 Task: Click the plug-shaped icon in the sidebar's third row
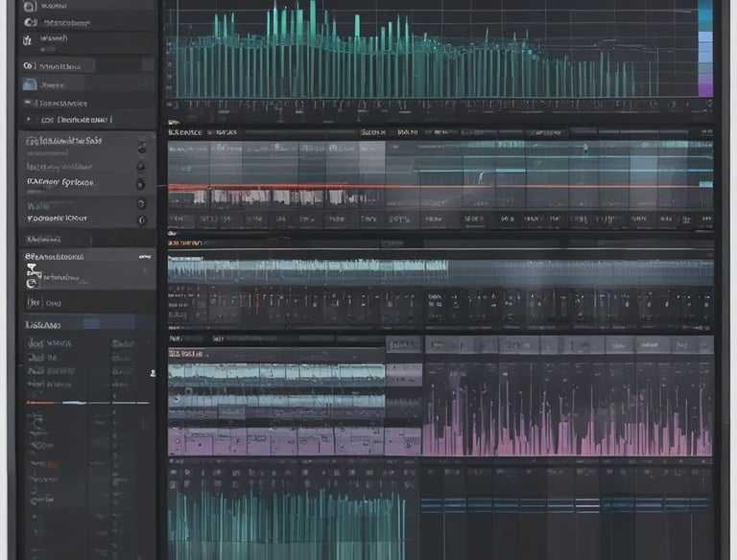[27, 41]
